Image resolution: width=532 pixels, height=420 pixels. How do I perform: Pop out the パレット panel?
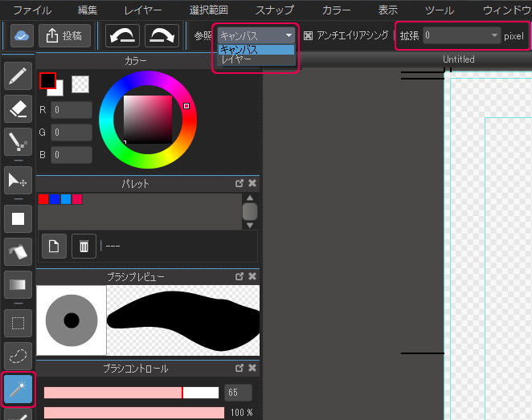pyautogui.click(x=239, y=183)
